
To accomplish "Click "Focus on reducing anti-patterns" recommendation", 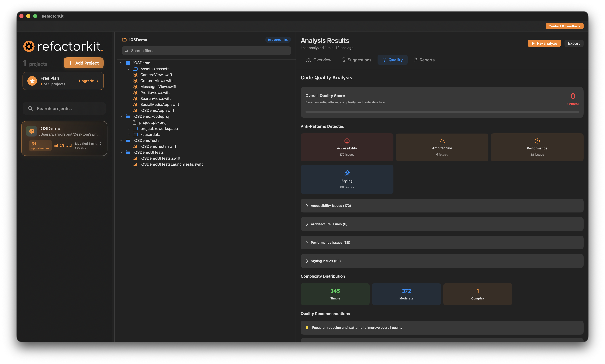I will [442, 328].
